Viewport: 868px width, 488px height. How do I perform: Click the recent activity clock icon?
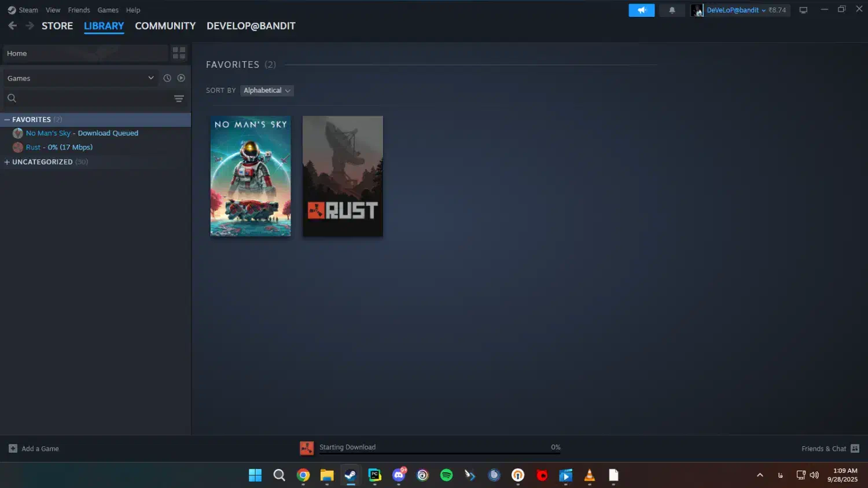click(x=167, y=78)
